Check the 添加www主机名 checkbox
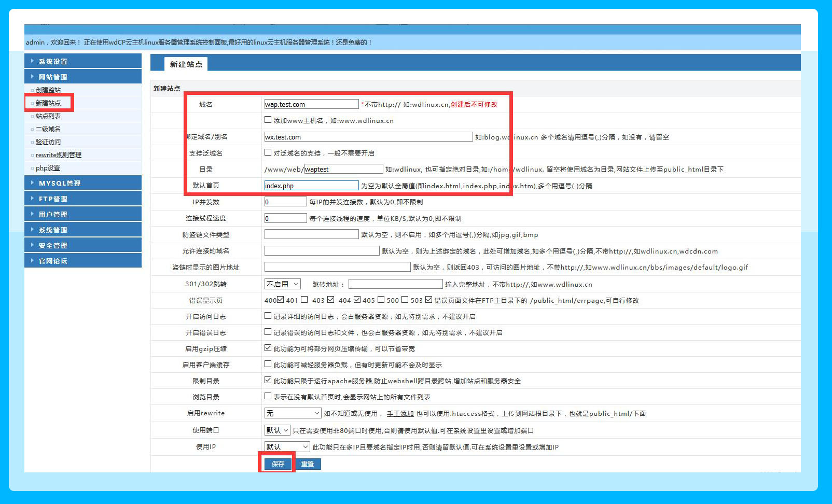This screenshot has width=832, height=504. 268,120
